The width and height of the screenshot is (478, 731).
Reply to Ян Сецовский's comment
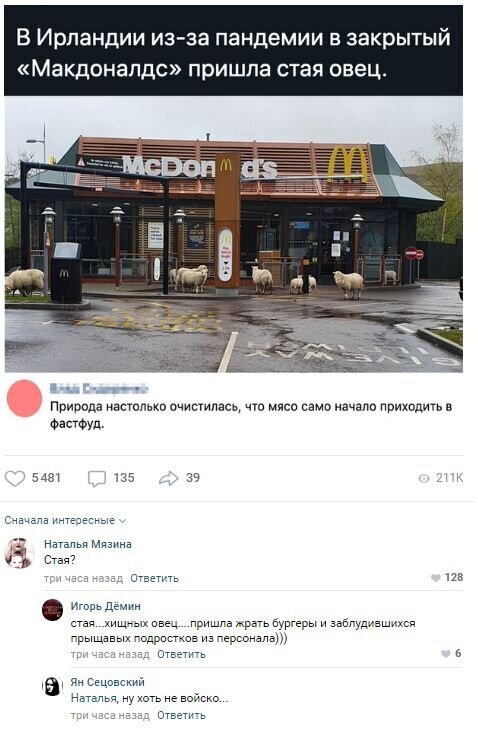pyautogui.click(x=181, y=716)
